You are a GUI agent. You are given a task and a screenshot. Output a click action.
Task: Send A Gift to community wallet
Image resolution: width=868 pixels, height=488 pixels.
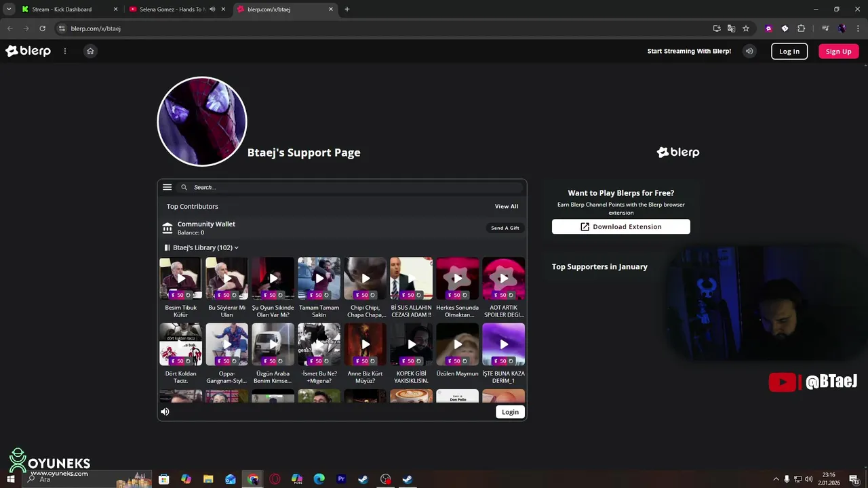505,228
